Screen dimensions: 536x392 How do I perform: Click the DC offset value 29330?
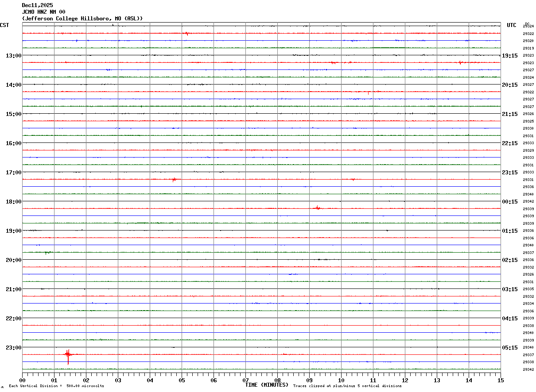tap(528, 128)
